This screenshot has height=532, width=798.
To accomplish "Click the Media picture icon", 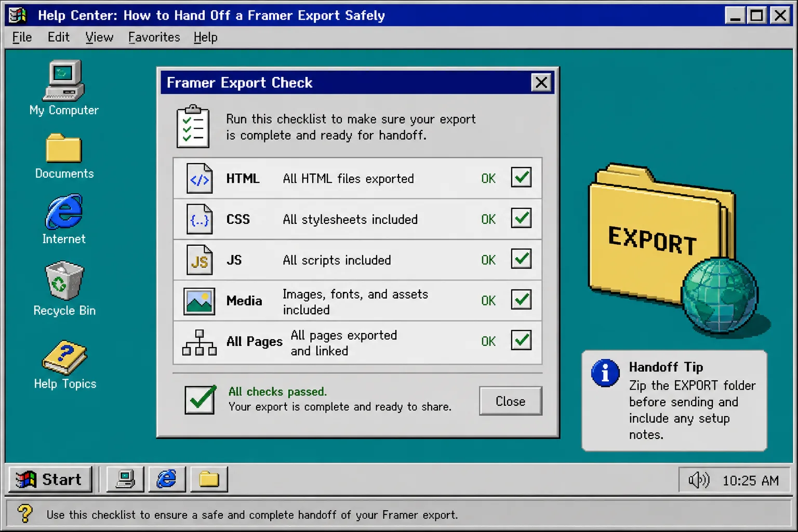I will 199,301.
